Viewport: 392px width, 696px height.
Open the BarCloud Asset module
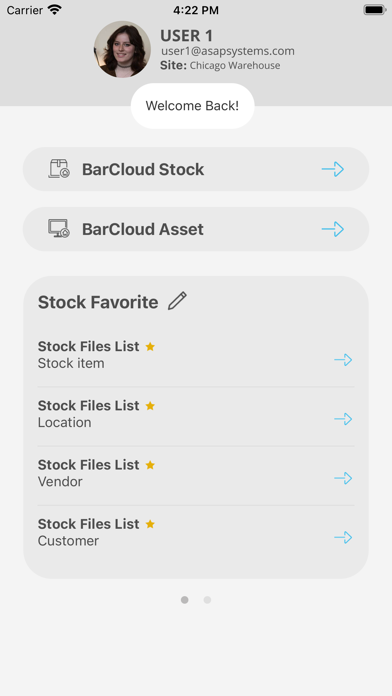[196, 229]
